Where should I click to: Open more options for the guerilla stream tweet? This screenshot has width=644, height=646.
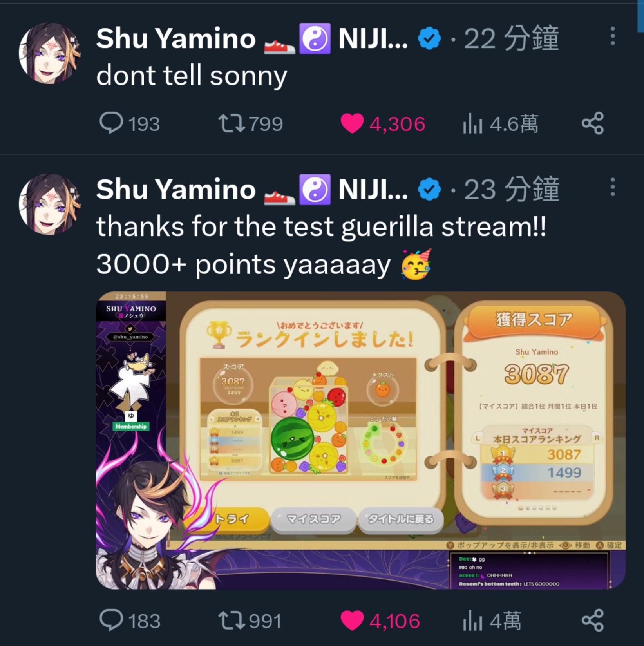613,187
